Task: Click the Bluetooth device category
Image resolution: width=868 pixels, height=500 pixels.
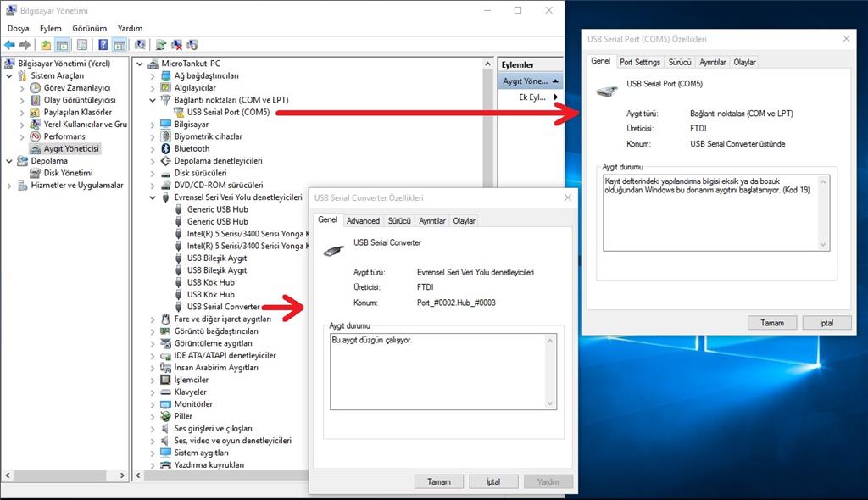Action: click(192, 148)
